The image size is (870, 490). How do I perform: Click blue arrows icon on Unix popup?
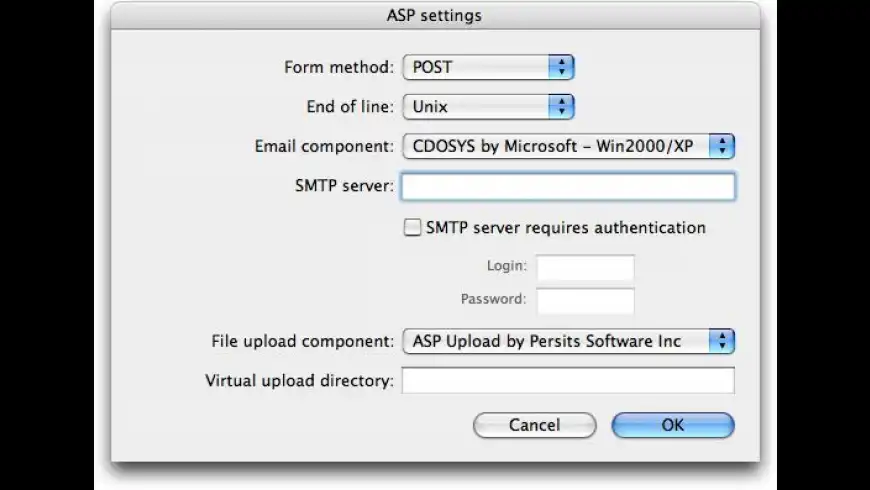click(x=563, y=107)
